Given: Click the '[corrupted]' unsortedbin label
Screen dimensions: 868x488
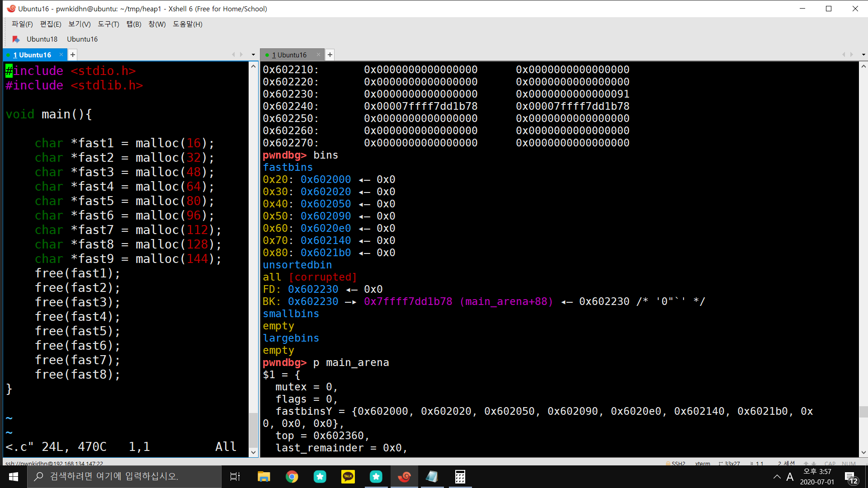Looking at the screenshot, I should (x=323, y=277).
